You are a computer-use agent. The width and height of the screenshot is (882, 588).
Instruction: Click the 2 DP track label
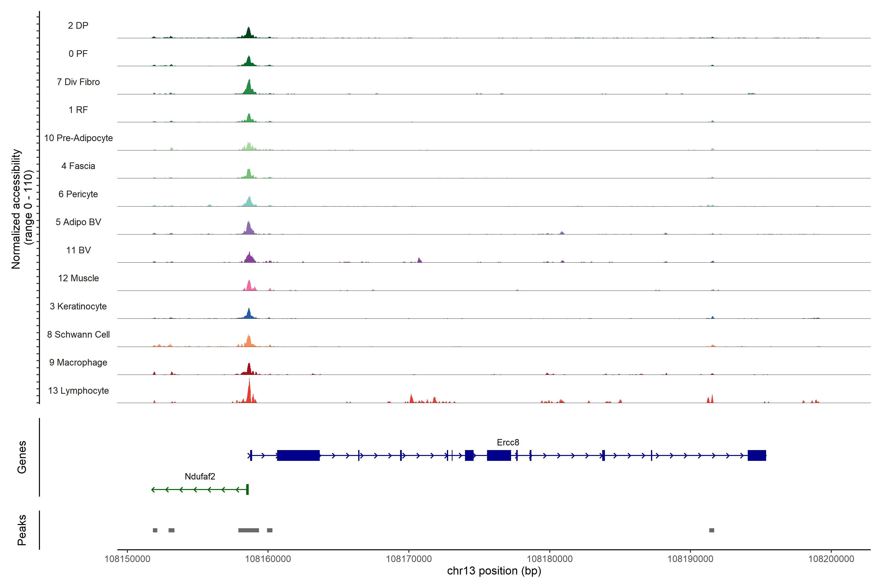pyautogui.click(x=78, y=25)
